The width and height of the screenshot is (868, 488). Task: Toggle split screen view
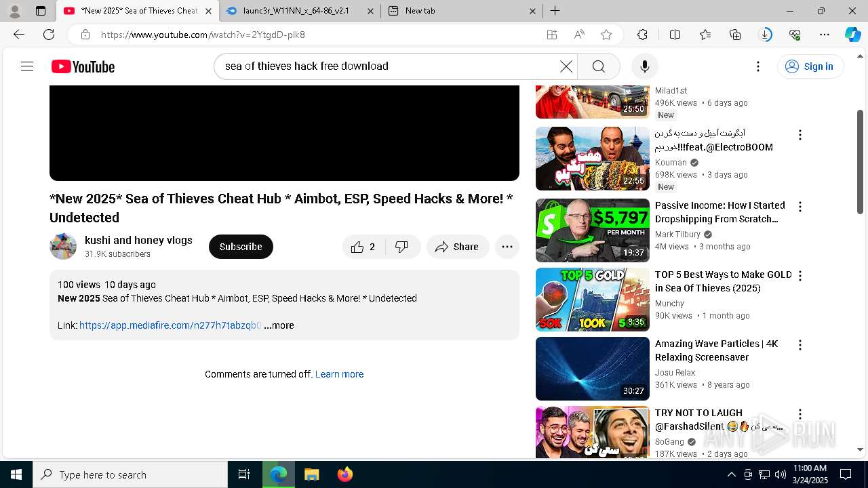tap(675, 35)
